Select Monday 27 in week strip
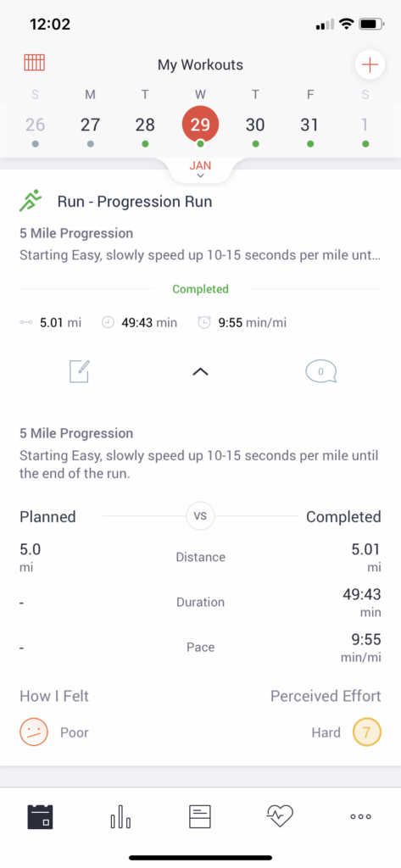Screen dimensions: 401x868 click(x=90, y=125)
